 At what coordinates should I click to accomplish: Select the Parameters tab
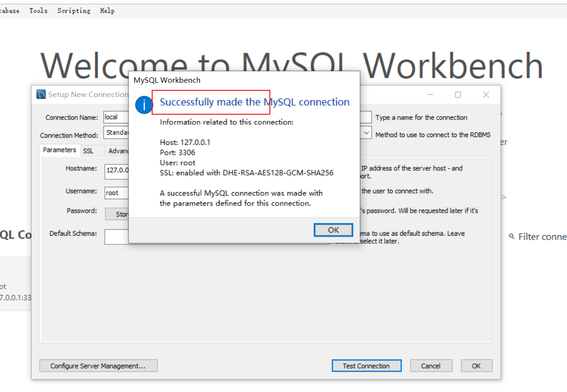[59, 150]
